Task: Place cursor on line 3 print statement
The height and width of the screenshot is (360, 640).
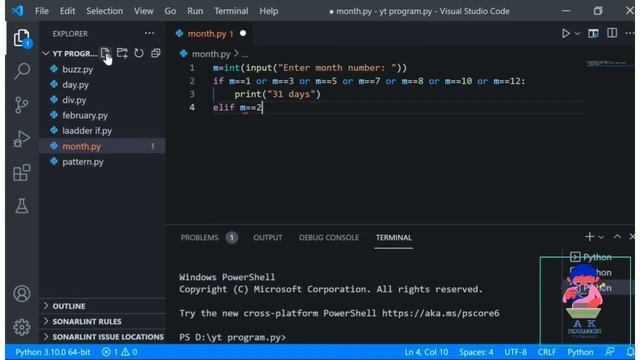Action: click(278, 94)
